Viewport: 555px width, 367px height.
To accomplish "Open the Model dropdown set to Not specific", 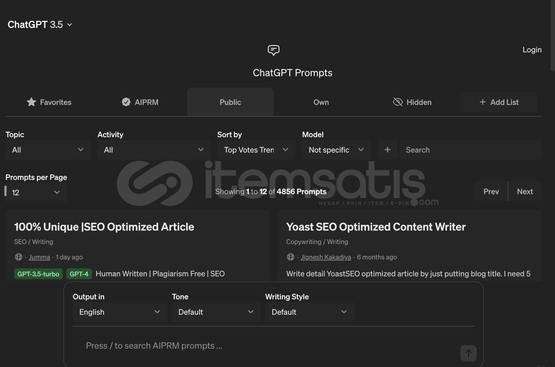I will tap(336, 150).
